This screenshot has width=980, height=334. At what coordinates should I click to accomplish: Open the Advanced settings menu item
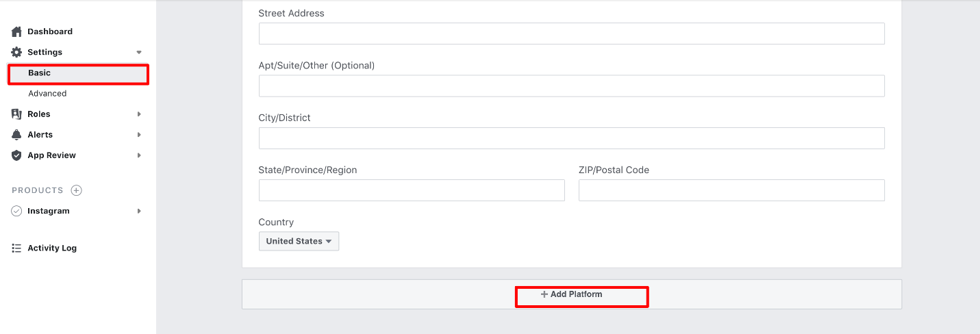pyautogui.click(x=47, y=94)
